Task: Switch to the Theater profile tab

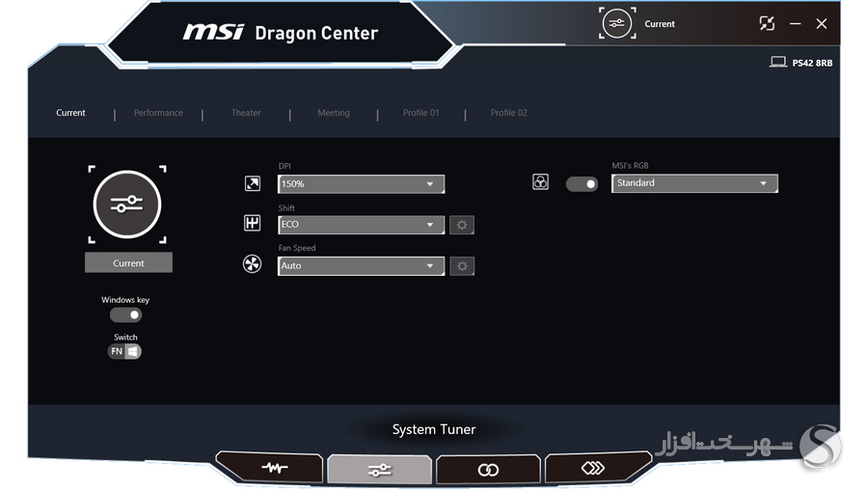Action: coord(246,112)
